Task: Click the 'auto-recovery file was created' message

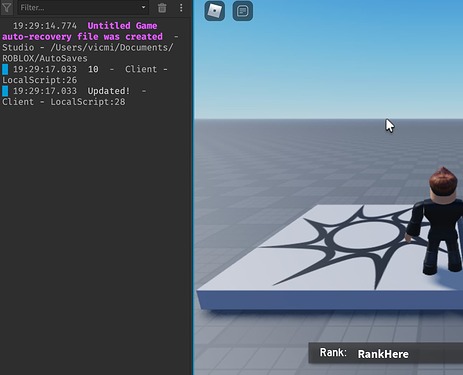Action: 82,37
